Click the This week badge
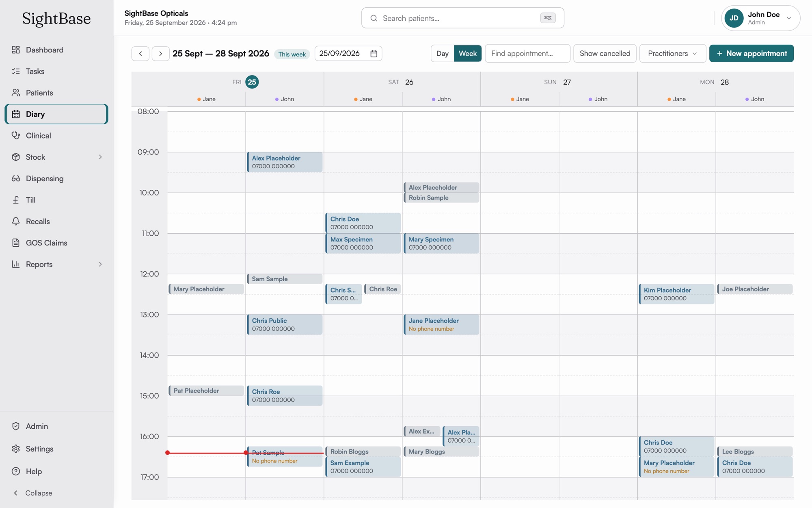Screen dimensions: 812x508 (292, 54)
